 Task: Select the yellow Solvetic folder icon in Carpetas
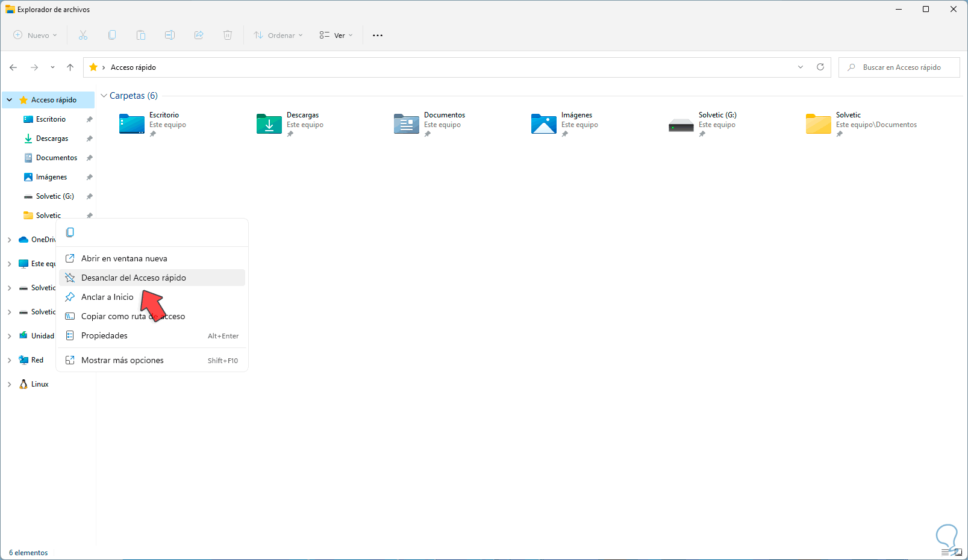(819, 123)
